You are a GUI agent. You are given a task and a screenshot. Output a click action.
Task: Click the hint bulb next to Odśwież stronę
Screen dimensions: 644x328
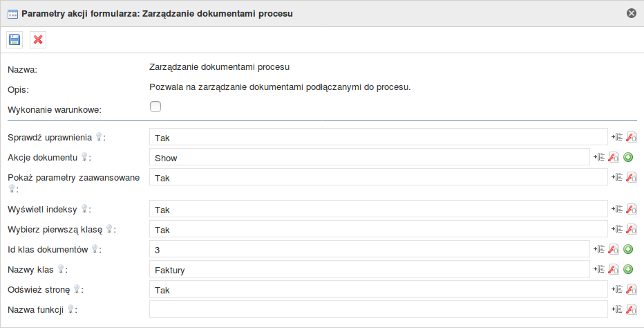77,289
